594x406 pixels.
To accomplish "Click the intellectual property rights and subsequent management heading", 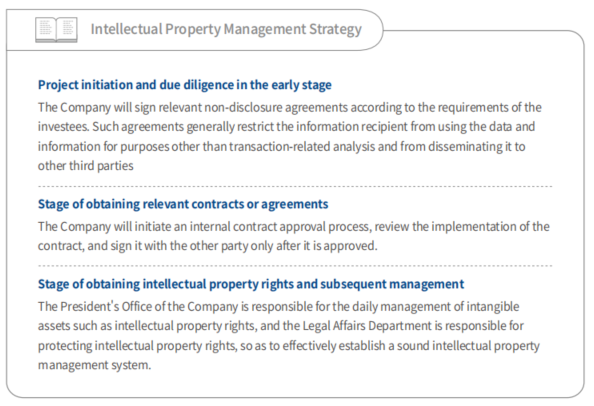I will coord(251,284).
